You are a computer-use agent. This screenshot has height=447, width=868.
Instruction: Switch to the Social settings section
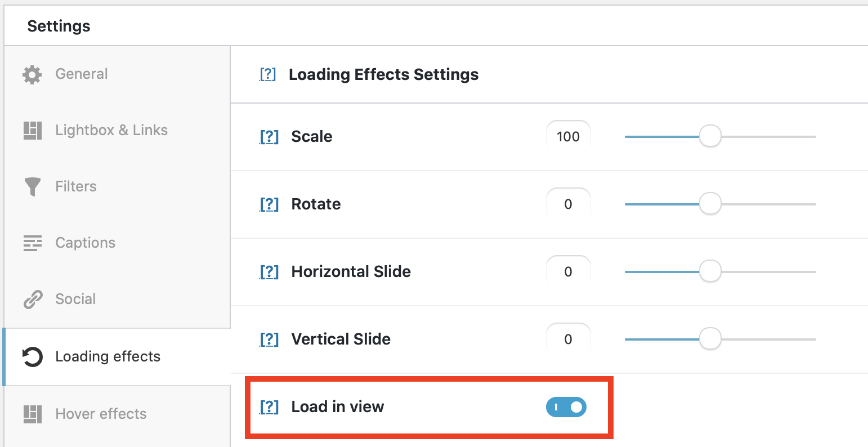(75, 299)
